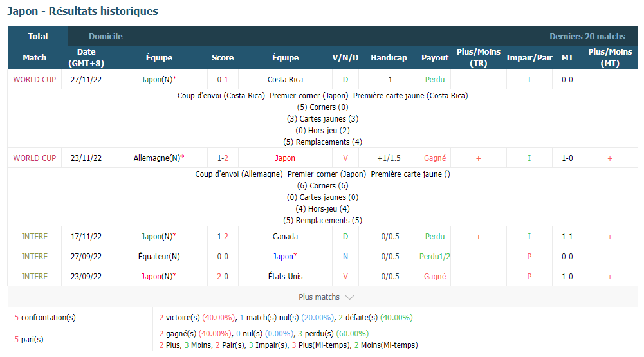This screenshot has width=644, height=357.
Task: Click the (5) Corners (0) stat line
Action: point(322,107)
